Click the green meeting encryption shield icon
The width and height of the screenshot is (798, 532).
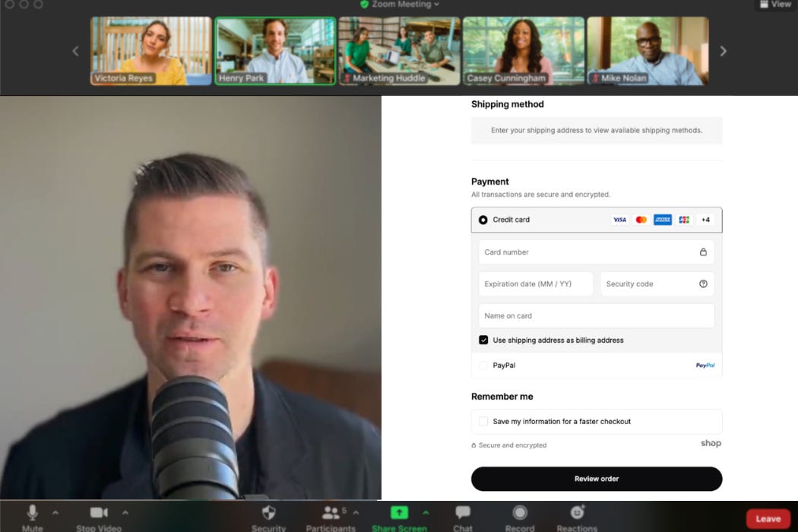(364, 5)
